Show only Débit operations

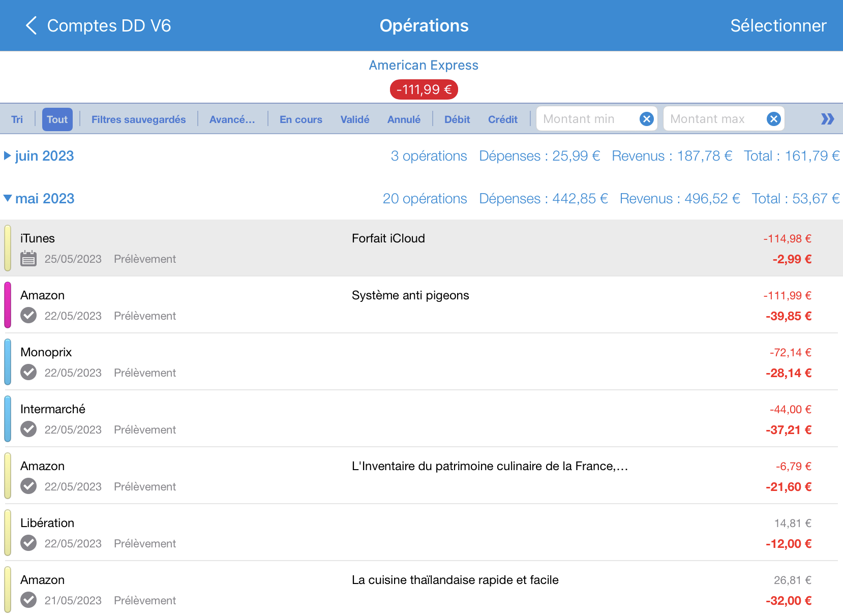tap(457, 119)
